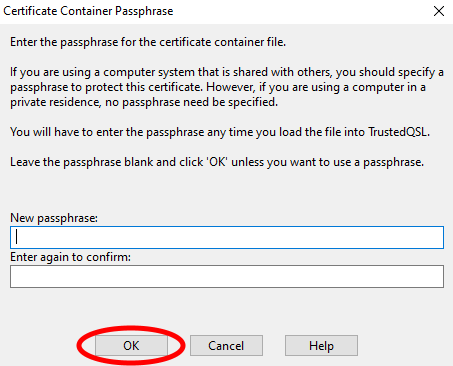Get passphrase guidance from the Help button
Viewport: 453px width, 366px height.
click(x=321, y=346)
